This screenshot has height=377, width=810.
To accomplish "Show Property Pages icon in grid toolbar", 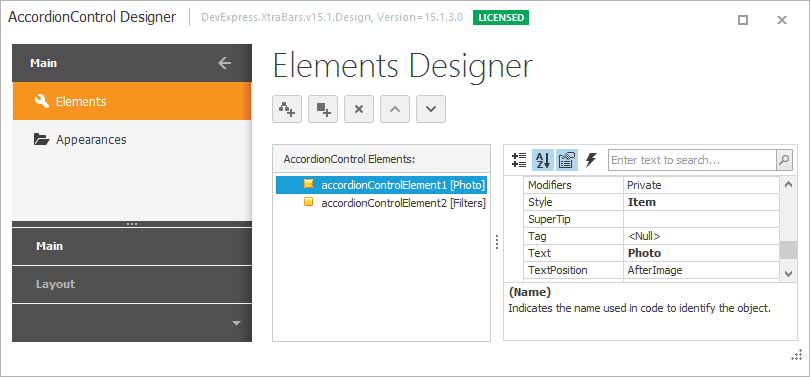I will (567, 160).
